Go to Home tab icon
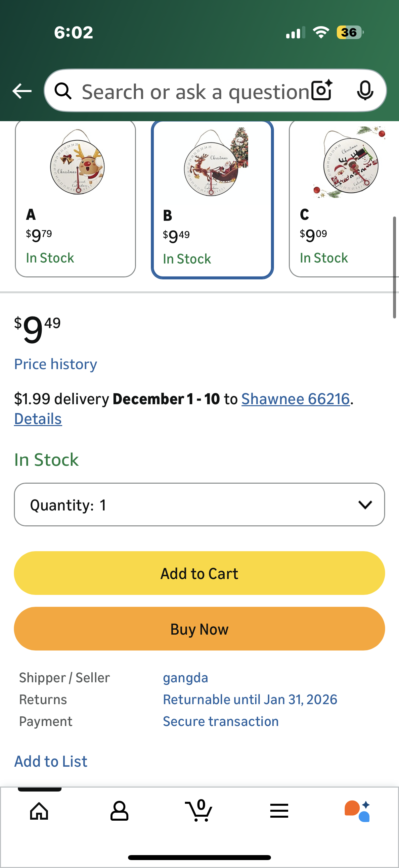Screen dimensions: 399x868 [39, 811]
